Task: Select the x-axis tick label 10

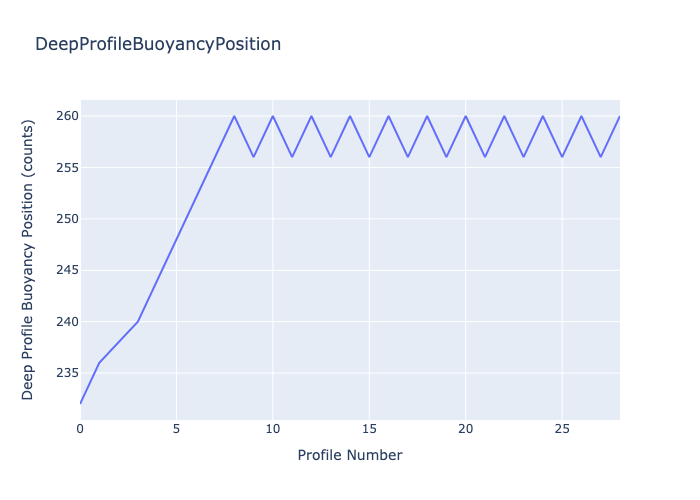Action: pyautogui.click(x=272, y=429)
